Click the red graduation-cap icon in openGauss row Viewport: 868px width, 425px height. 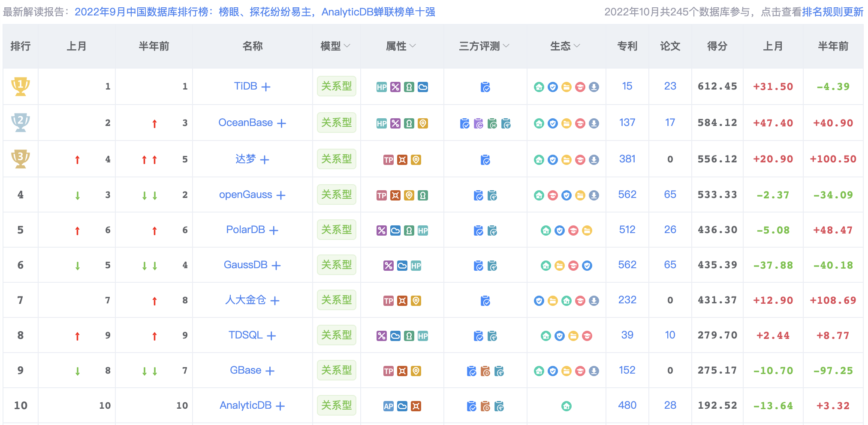pos(553,196)
